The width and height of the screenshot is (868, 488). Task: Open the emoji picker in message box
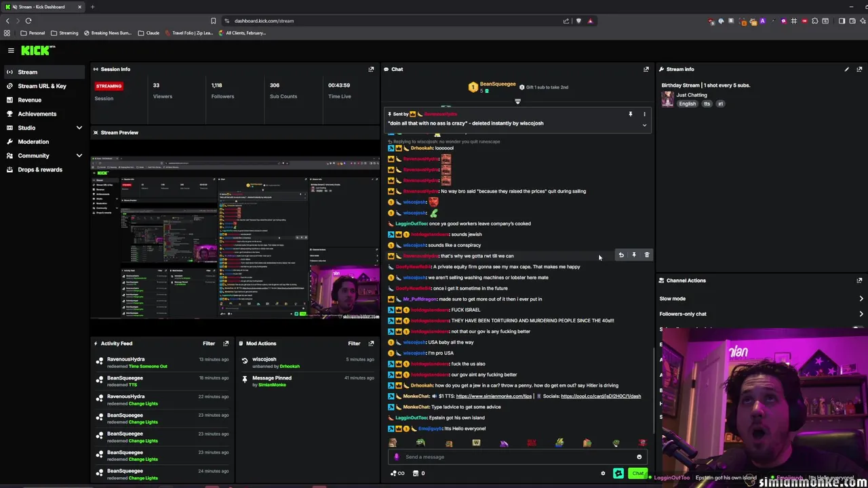tap(639, 457)
